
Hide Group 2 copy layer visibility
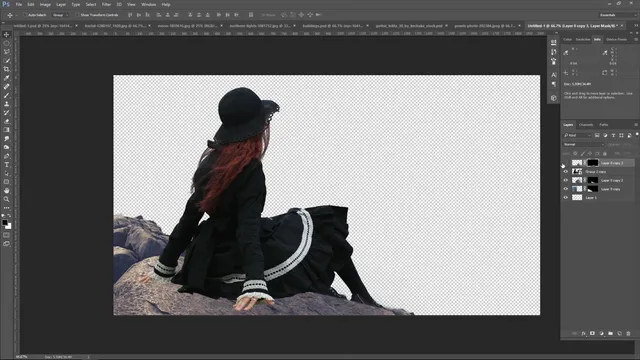566,172
